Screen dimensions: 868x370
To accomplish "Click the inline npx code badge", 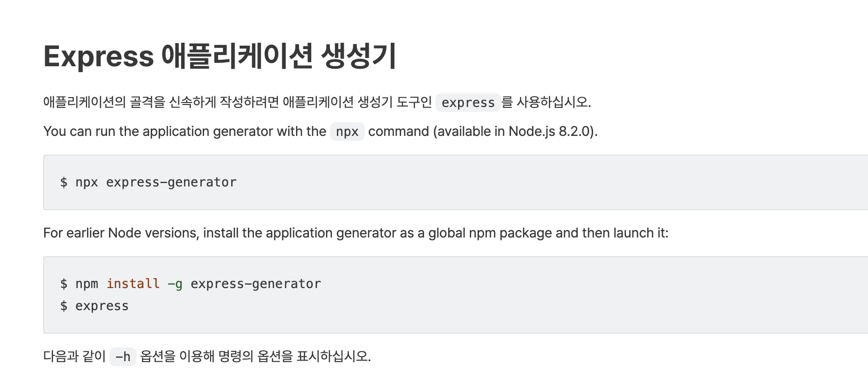I will [x=347, y=132].
